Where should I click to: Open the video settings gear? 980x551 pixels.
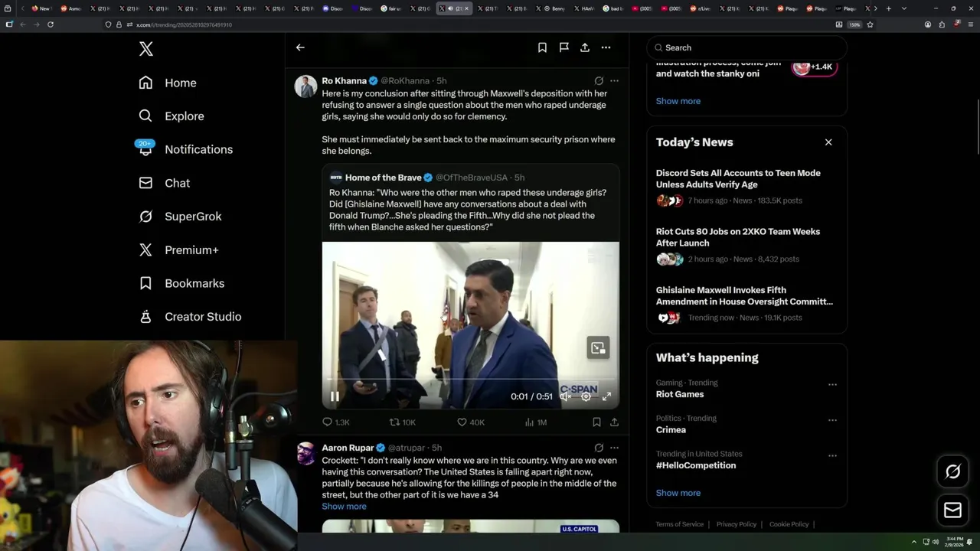pyautogui.click(x=586, y=396)
